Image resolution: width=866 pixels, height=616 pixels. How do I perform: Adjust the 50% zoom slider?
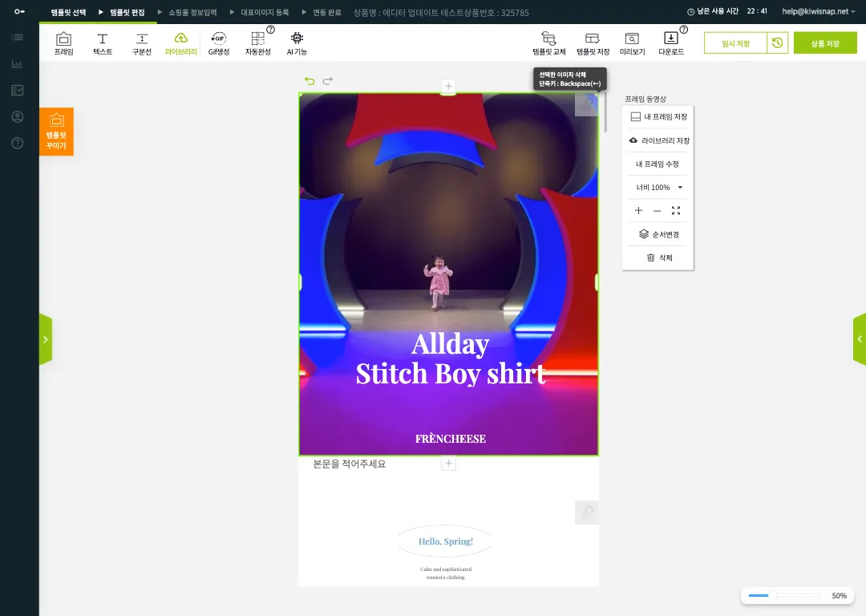[x=774, y=596]
